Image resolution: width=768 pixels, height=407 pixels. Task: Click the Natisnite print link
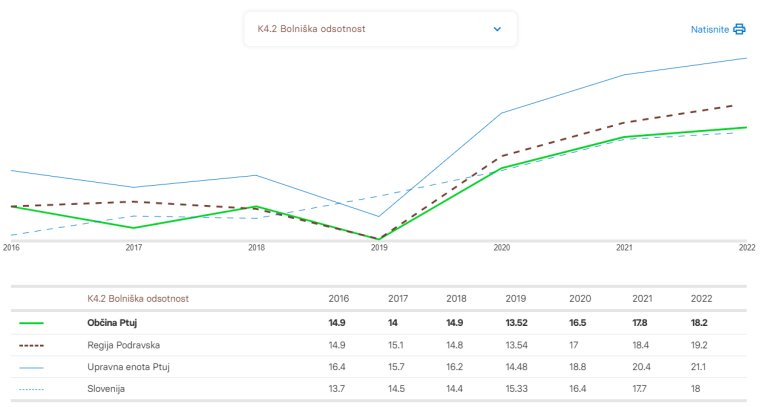coord(711,29)
